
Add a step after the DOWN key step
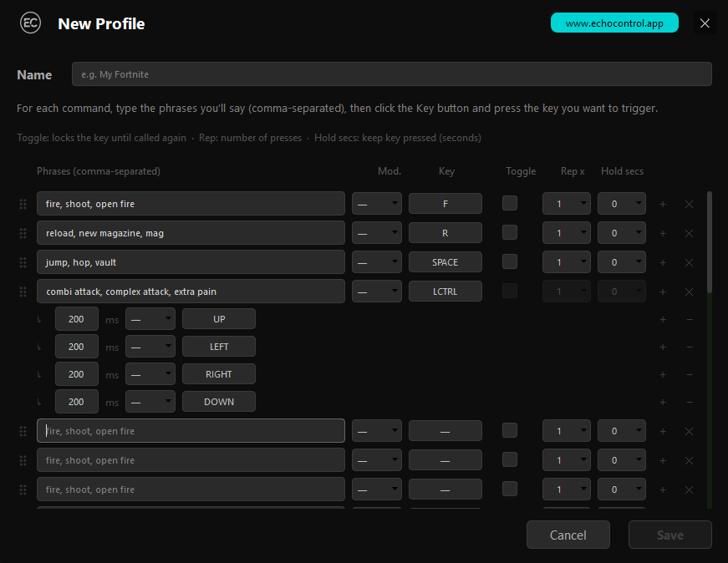663,402
